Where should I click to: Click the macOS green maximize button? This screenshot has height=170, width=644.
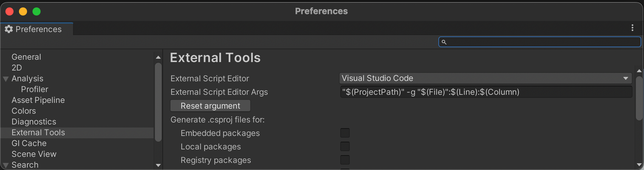click(37, 11)
